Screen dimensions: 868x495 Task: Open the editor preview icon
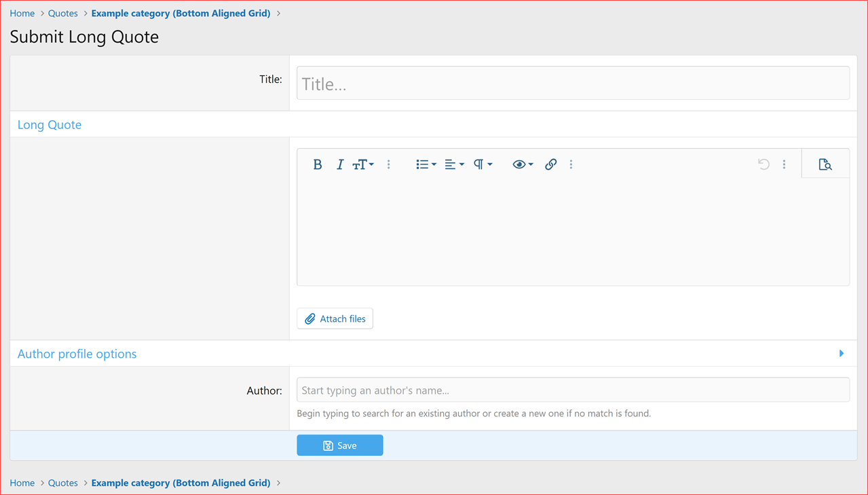pos(825,164)
